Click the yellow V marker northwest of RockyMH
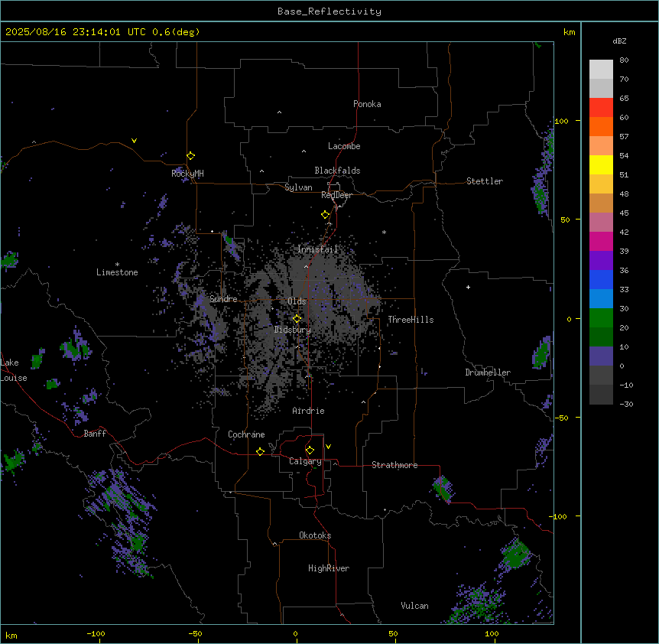 [134, 141]
